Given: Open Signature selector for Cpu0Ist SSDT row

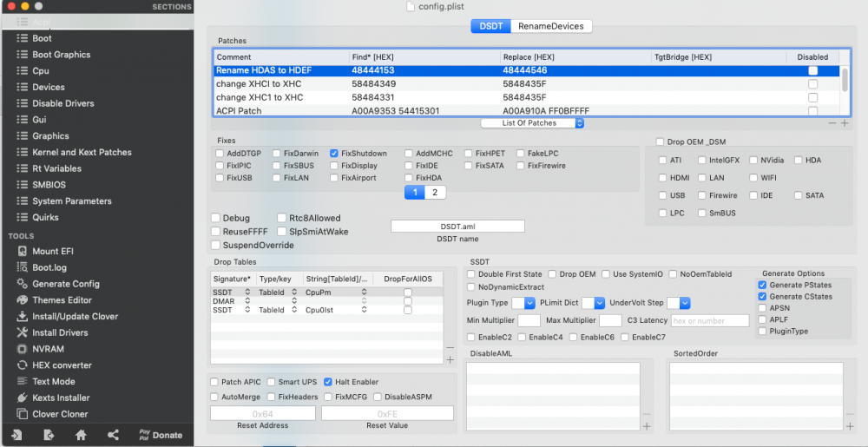Looking at the screenshot, I should [x=248, y=311].
